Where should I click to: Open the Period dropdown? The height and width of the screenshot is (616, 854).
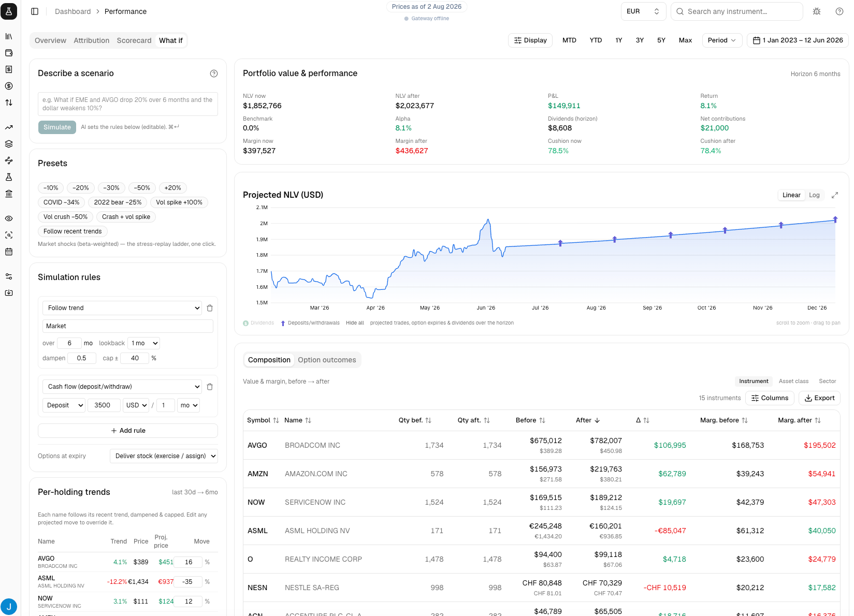(722, 40)
